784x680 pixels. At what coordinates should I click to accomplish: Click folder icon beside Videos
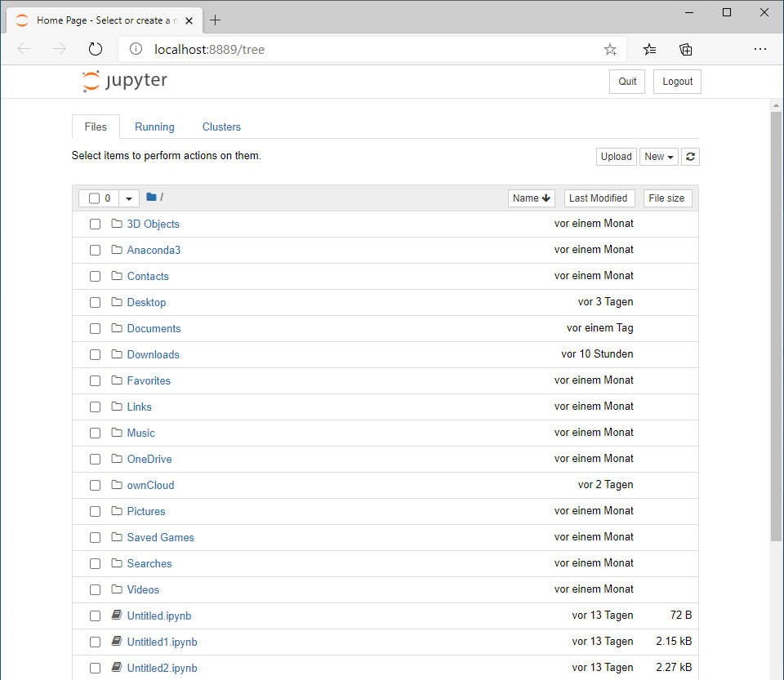point(117,589)
